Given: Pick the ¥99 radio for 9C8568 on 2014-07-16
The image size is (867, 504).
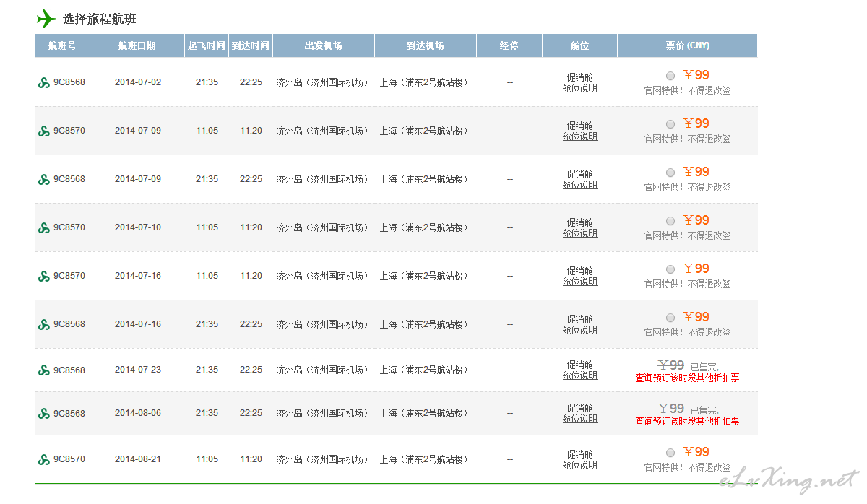Looking at the screenshot, I should 670,318.
